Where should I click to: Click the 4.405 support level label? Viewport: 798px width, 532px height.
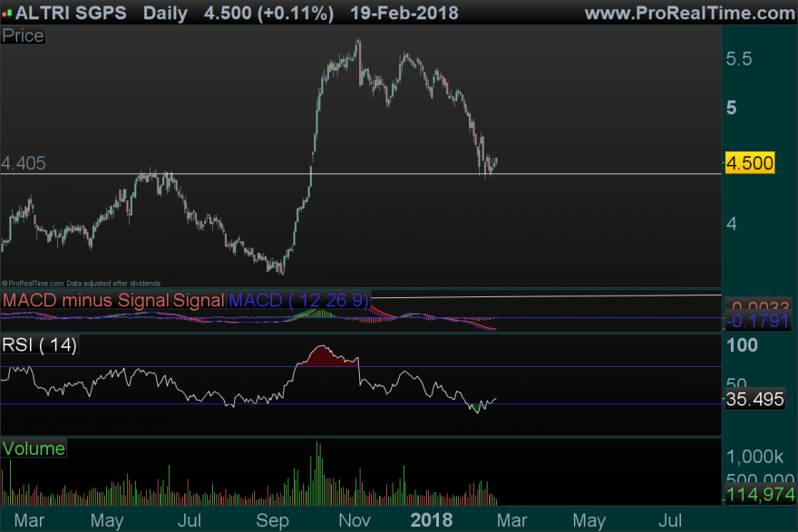tap(24, 163)
